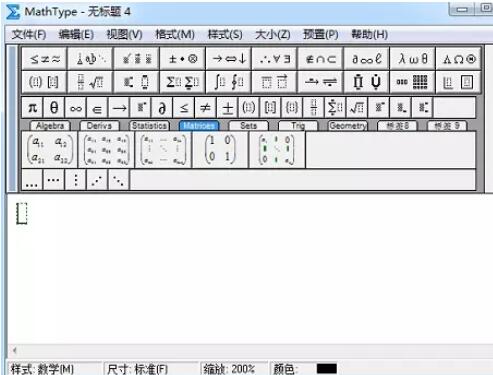This screenshot has height=375, width=493.
Task: Open the arrow symbols palette
Action: [x=229, y=59]
